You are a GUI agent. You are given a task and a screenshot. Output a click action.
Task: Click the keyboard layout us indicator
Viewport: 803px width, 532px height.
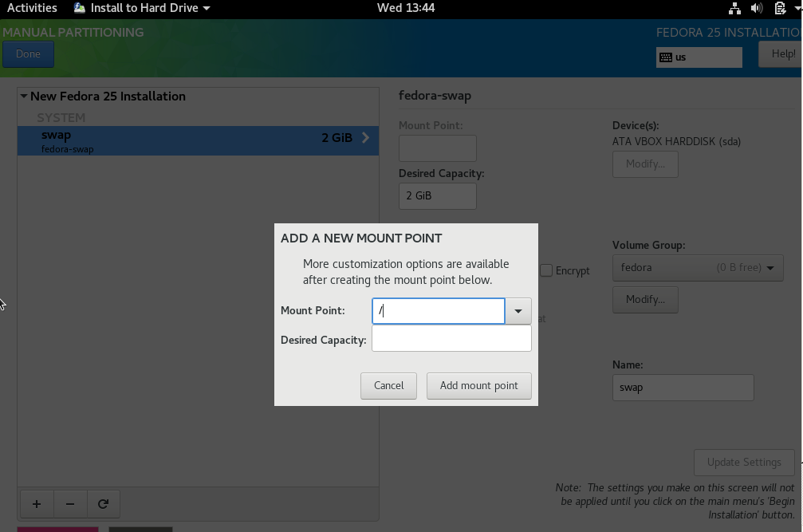(699, 57)
